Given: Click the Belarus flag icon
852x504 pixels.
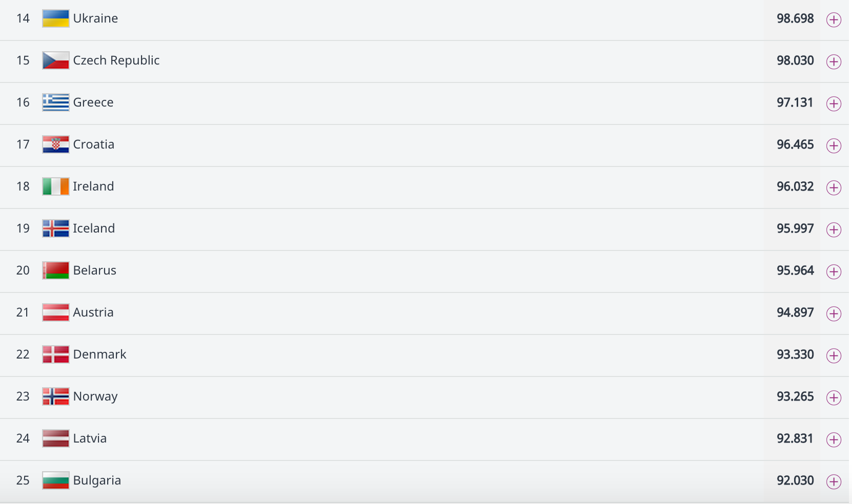Looking at the screenshot, I should point(56,270).
